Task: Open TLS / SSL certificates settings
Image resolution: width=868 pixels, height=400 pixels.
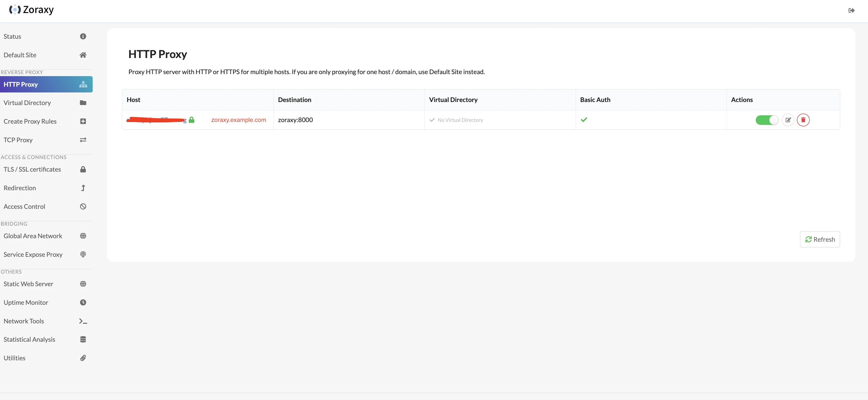Action: tap(46, 169)
